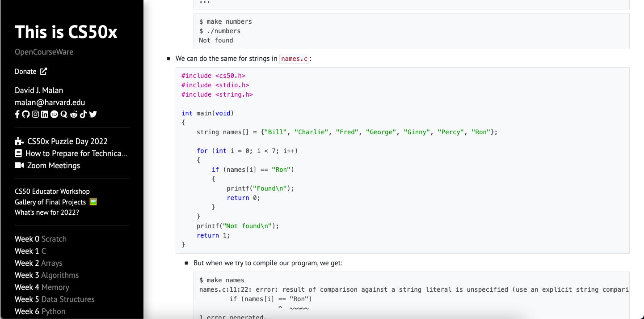The image size is (644, 319).
Task: Visit the Reddit icon link
Action: (73, 114)
